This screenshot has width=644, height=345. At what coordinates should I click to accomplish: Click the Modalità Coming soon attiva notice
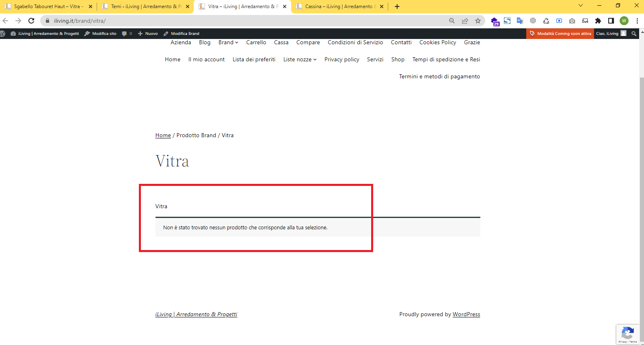560,34
